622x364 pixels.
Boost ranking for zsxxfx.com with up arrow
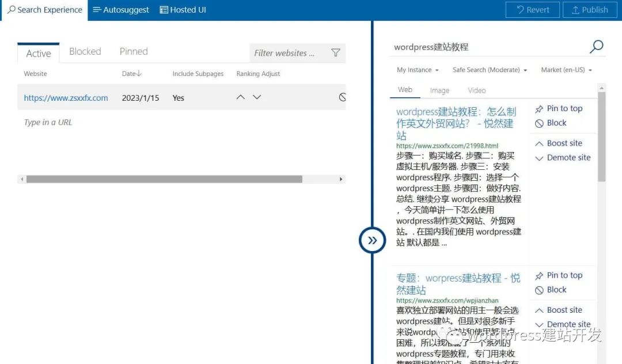point(240,97)
